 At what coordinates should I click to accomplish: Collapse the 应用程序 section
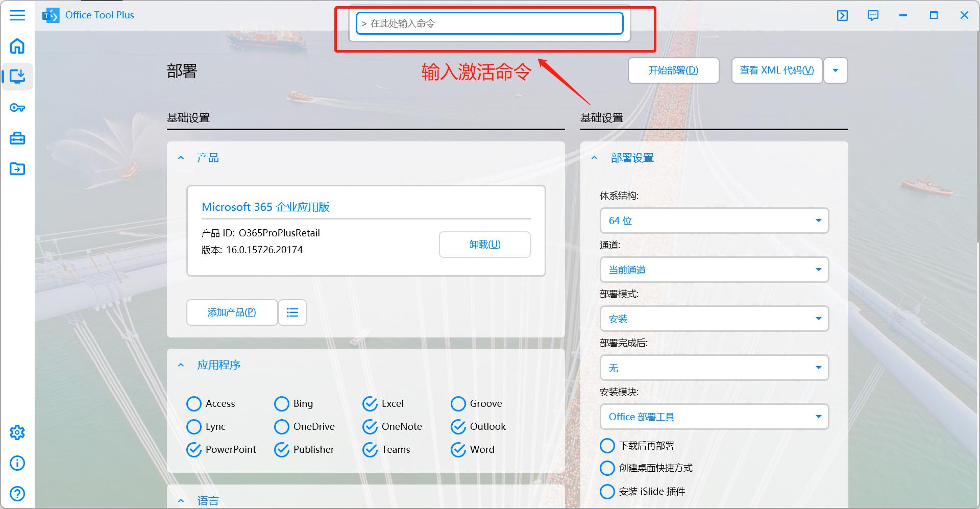click(181, 365)
